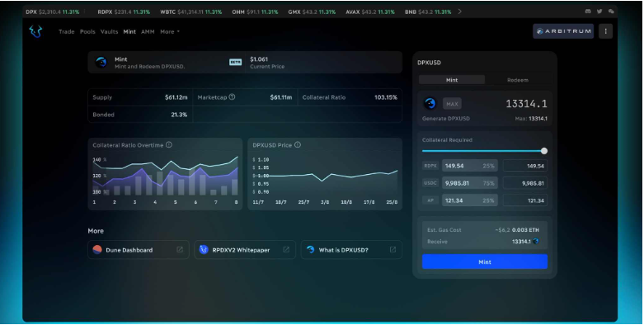Click the Collateral Required slider handle

coord(544,151)
